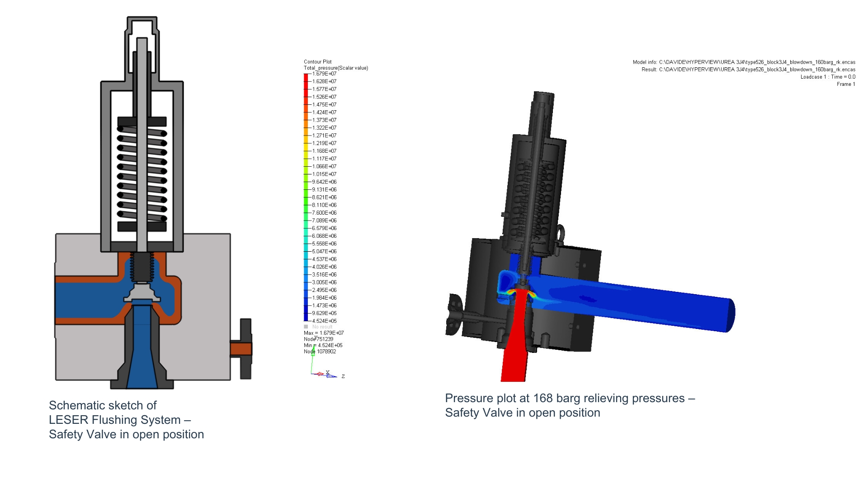868x488 pixels.
Task: Click 'Total_pressure(Scalar value)' legend label
Action: pyautogui.click(x=335, y=68)
